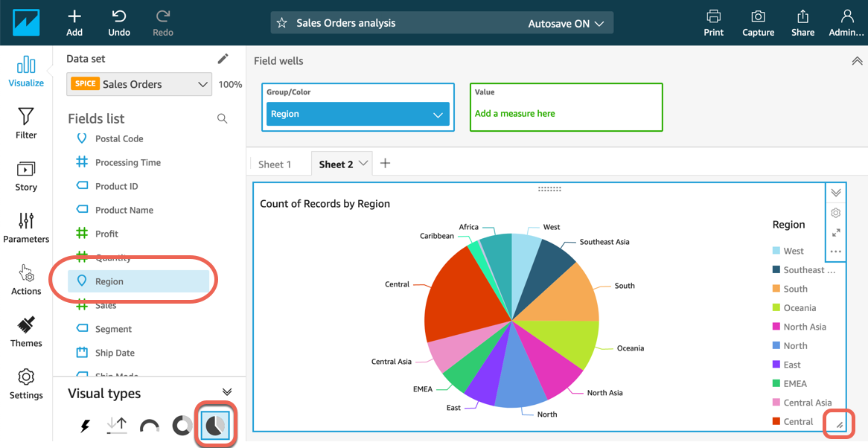The image size is (868, 448).
Task: Collapse the Field wells section
Action: (855, 61)
